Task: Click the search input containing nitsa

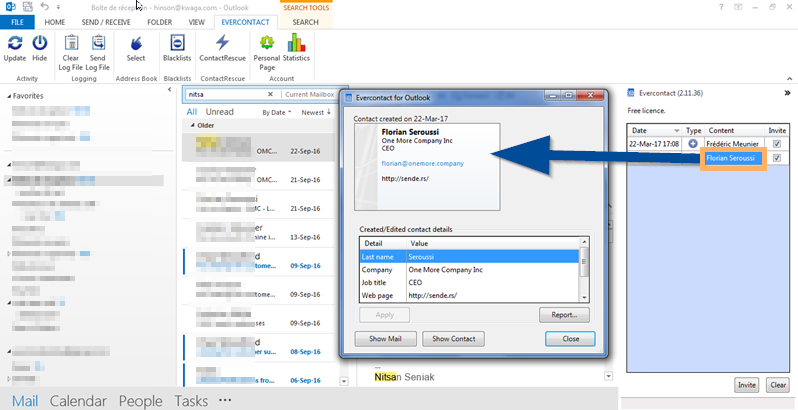Action: pyautogui.click(x=226, y=94)
